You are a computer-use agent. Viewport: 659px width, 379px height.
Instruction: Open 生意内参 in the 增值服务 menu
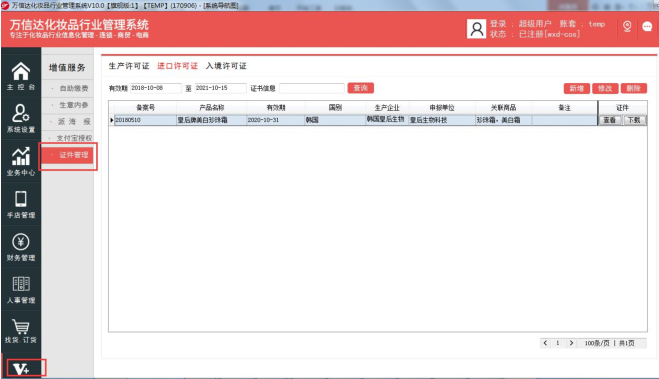[74, 105]
